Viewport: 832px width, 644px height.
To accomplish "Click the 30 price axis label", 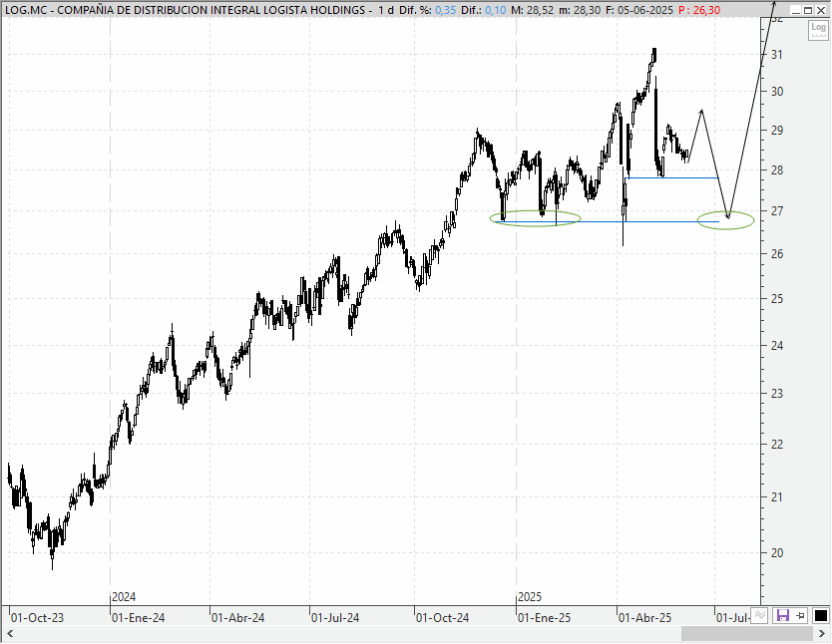I will point(777,91).
